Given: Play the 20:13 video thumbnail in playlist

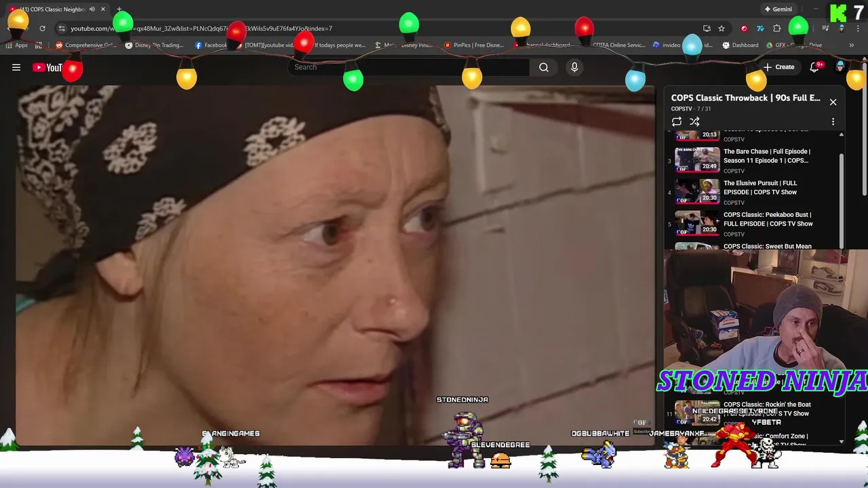Looking at the screenshot, I should (x=697, y=134).
